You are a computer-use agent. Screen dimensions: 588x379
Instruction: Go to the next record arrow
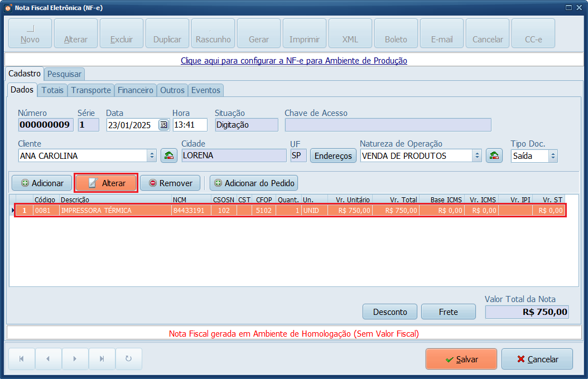pyautogui.click(x=75, y=359)
